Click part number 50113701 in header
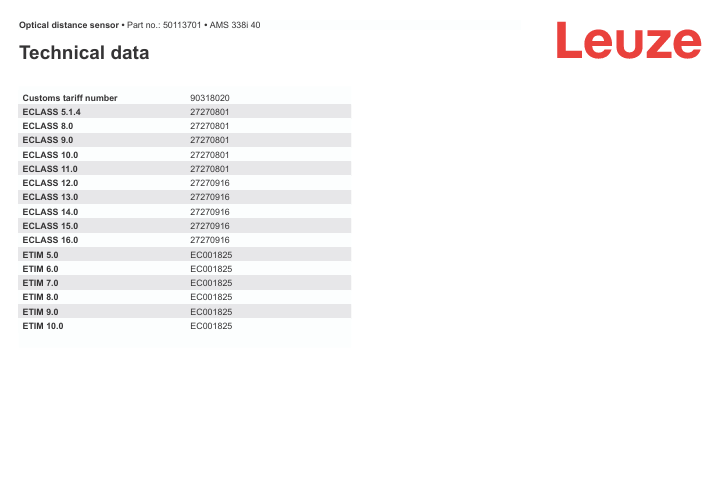 click(x=182, y=24)
